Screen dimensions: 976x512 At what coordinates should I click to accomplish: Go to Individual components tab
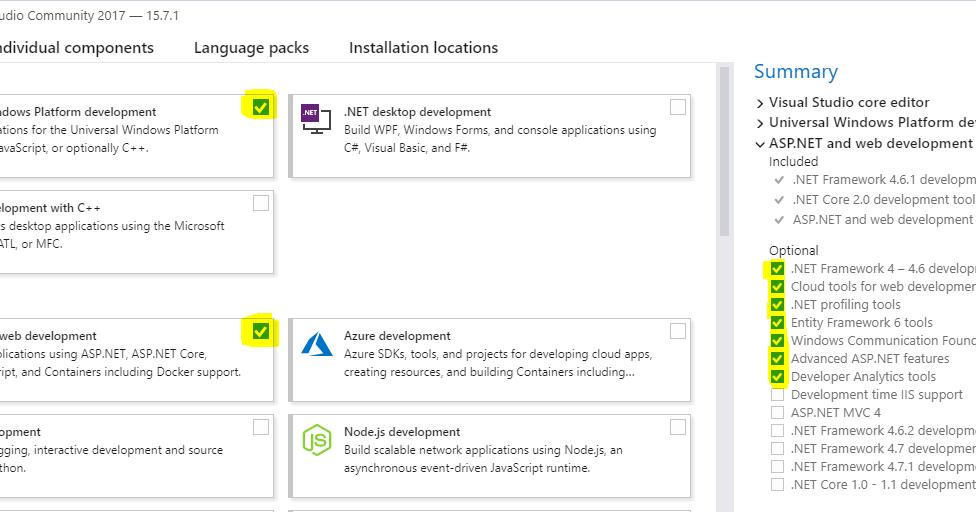tap(75, 48)
